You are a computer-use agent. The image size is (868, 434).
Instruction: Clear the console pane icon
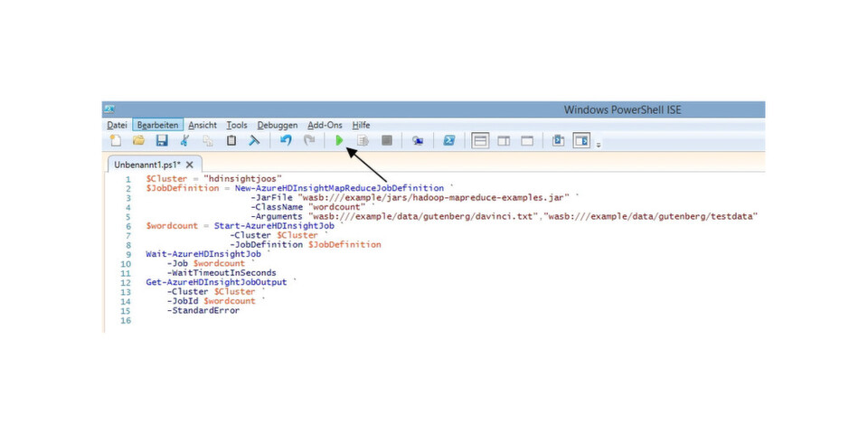[254, 141]
